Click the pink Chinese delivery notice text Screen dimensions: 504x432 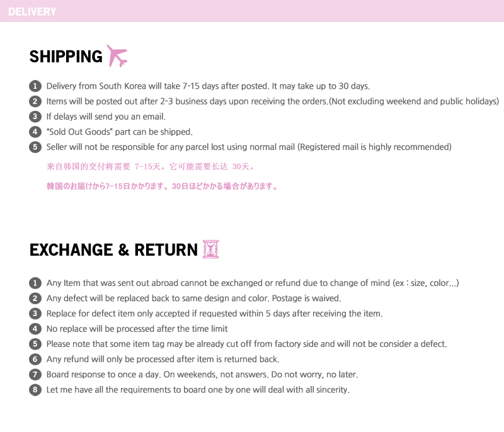151,168
